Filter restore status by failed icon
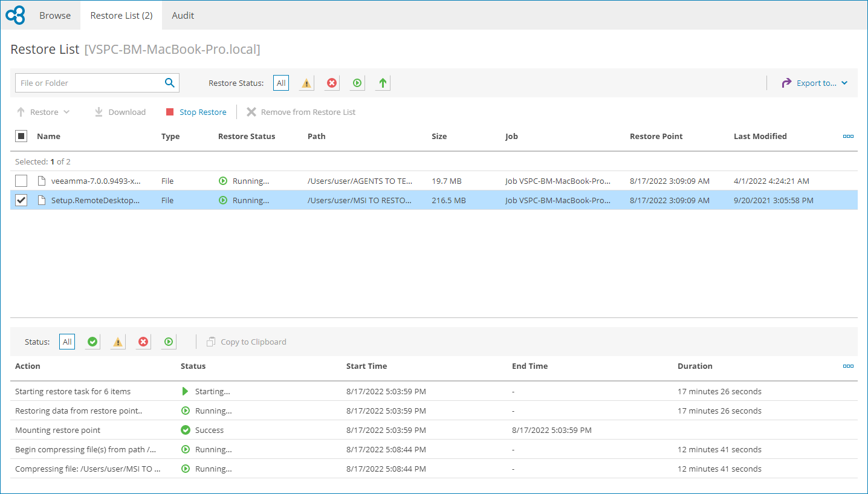The width and height of the screenshot is (868, 494). point(332,83)
